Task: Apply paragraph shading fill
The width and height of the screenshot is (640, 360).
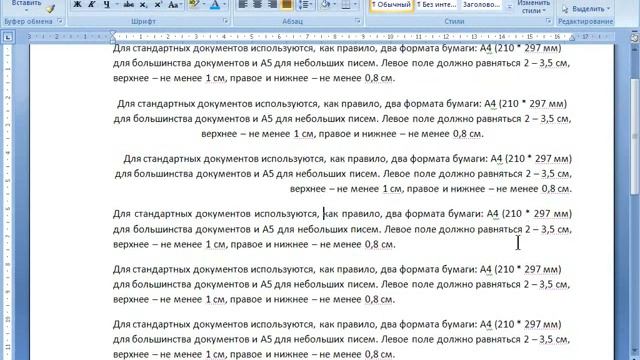Action: 326,5
